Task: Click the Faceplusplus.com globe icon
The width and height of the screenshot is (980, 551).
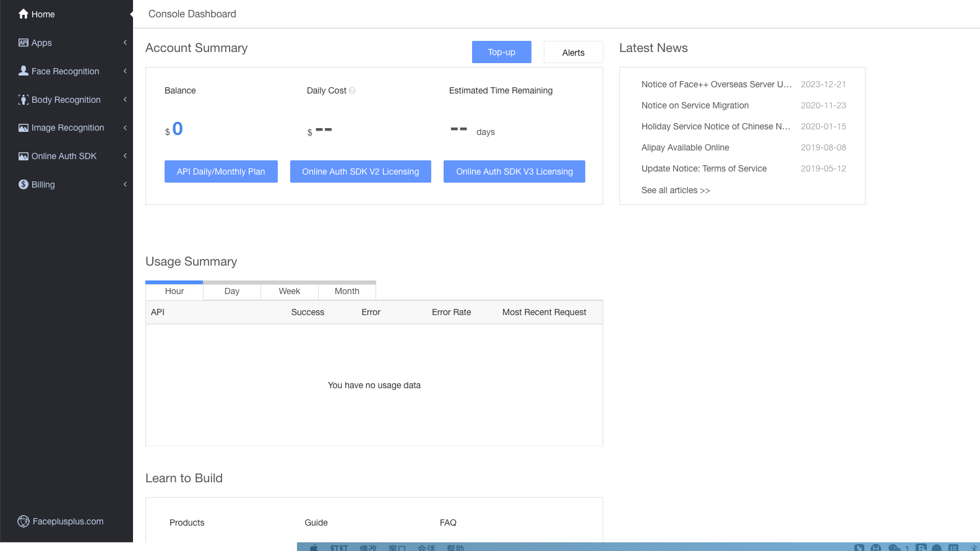Action: [24, 521]
